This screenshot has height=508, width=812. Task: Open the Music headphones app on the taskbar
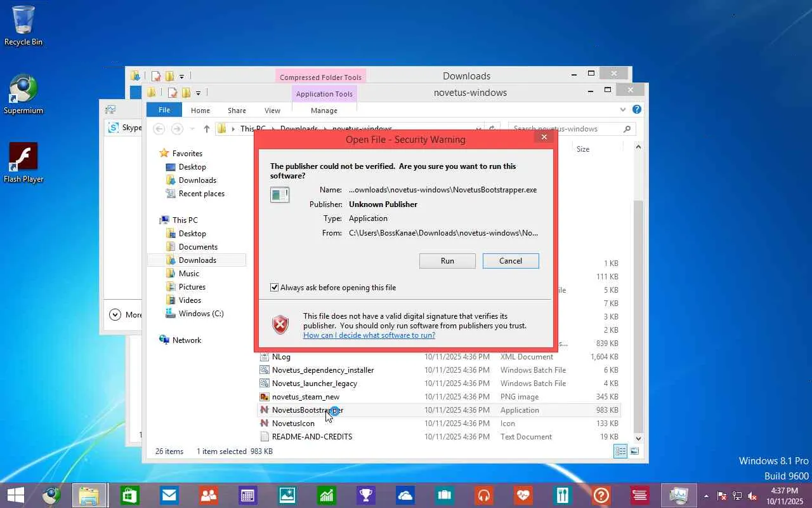[483, 495]
